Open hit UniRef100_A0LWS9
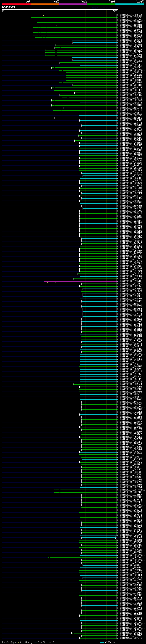Viewport: 146px width, 644px height. coord(131,278)
